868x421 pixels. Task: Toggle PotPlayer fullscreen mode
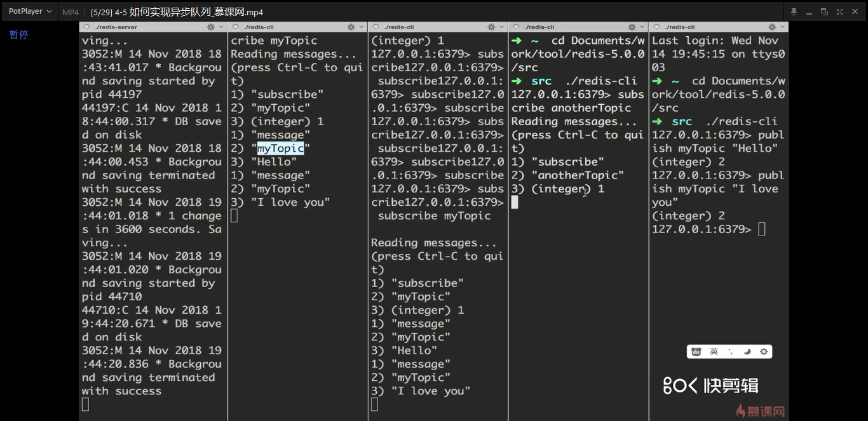(839, 12)
